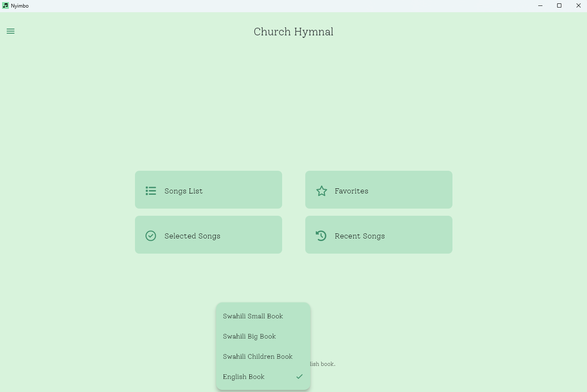Open Selected Songs by its text label

[192, 236]
